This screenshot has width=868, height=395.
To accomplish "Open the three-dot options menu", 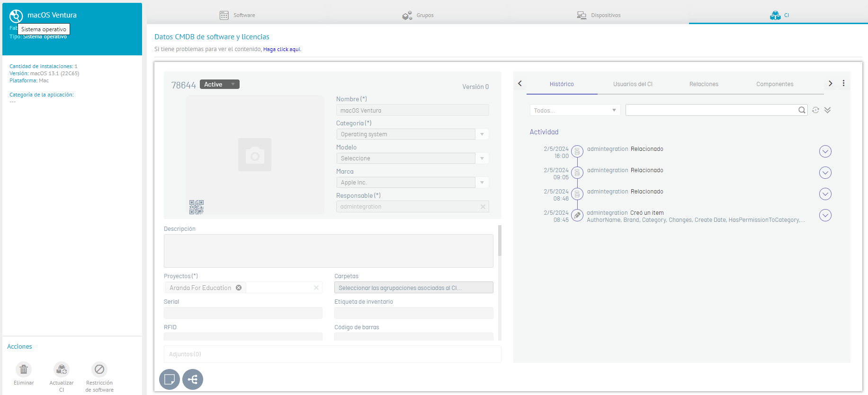I will (x=843, y=83).
